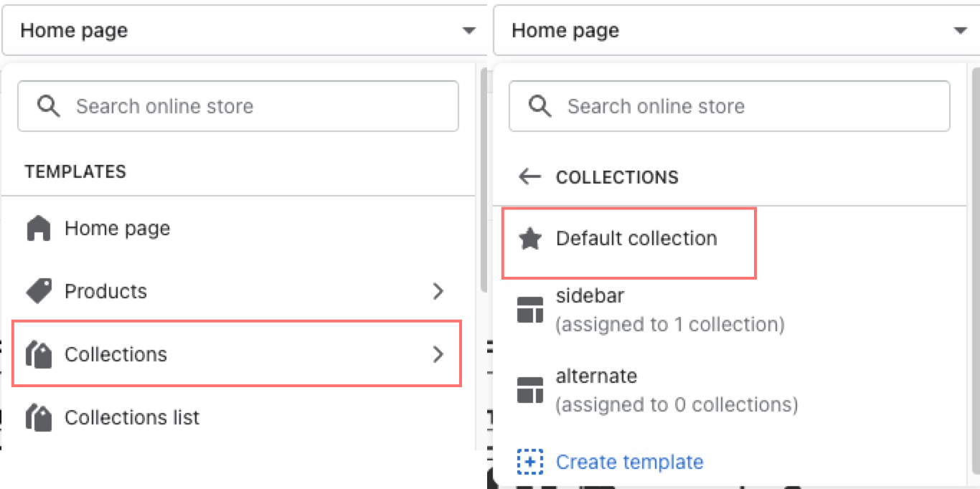
Task: Select the Default collection template
Action: click(629, 242)
